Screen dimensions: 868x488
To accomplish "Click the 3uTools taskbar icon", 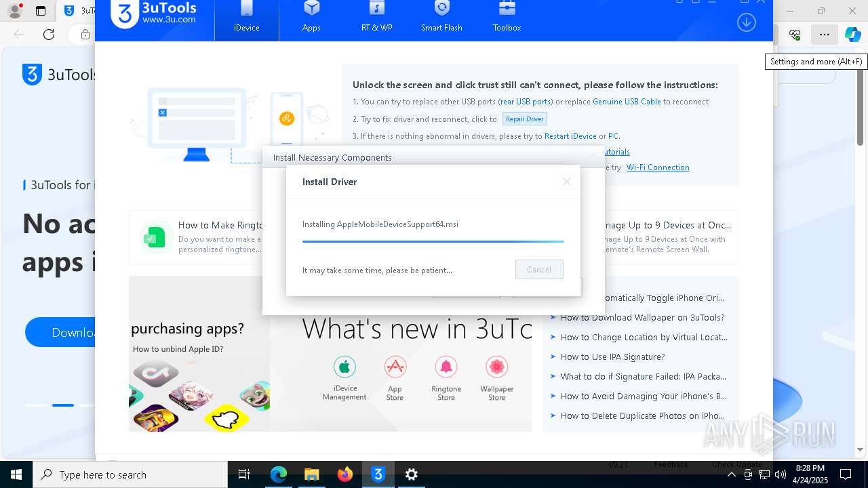I will (x=378, y=474).
